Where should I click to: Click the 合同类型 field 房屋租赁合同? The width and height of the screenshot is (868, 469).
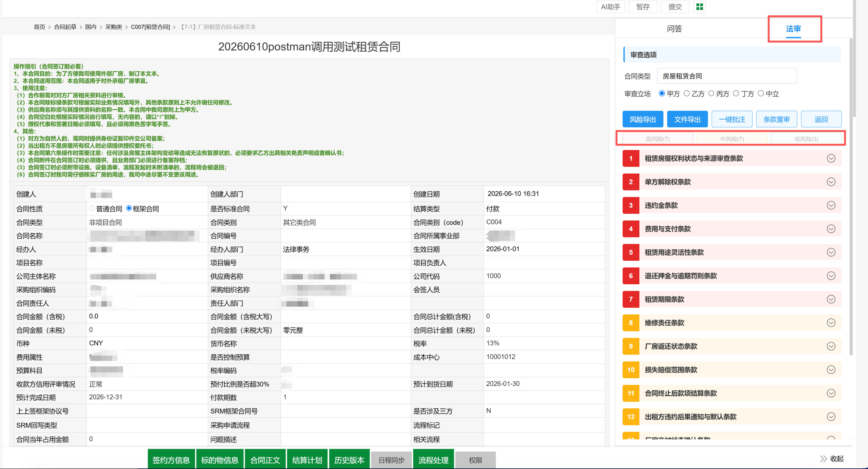[x=727, y=76]
